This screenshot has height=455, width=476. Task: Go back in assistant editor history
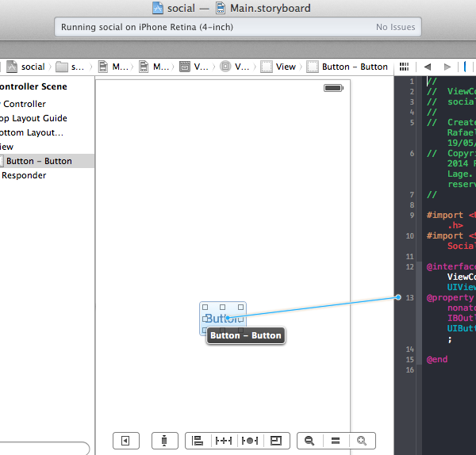[428, 67]
